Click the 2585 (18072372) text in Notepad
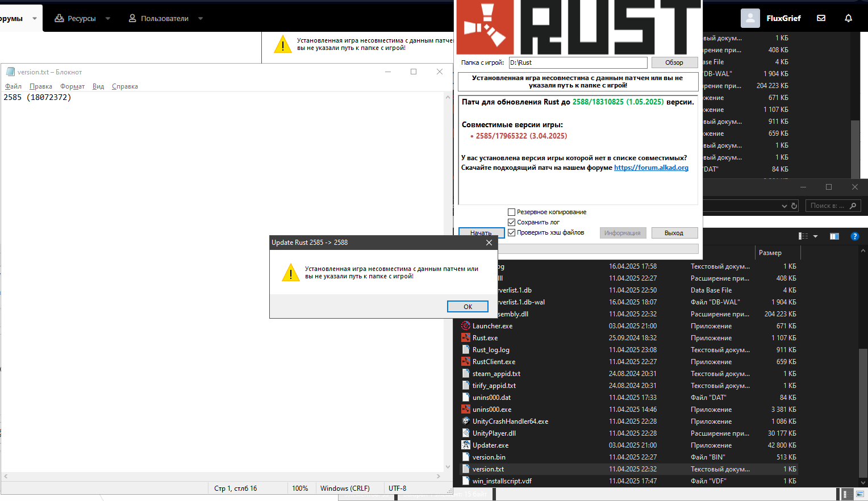The image size is (868, 501). (37, 97)
